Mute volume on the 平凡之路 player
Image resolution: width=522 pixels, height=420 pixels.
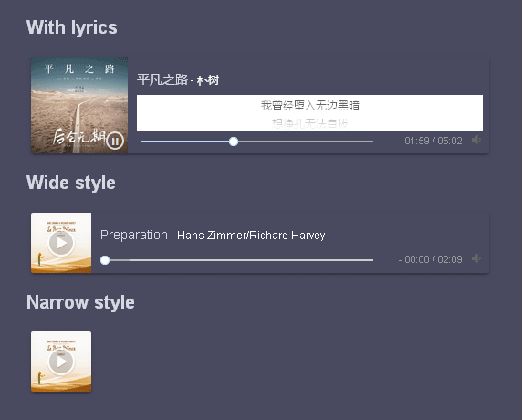click(x=476, y=140)
